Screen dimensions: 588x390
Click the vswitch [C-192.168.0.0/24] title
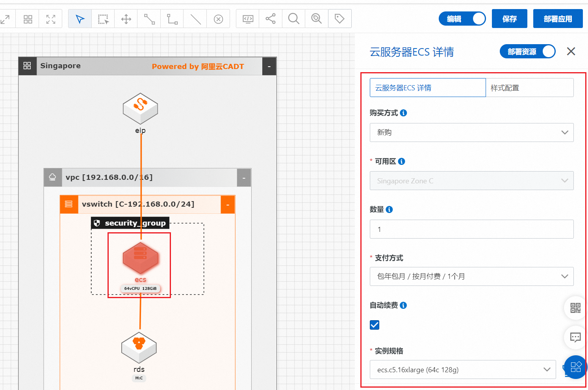[x=138, y=204]
